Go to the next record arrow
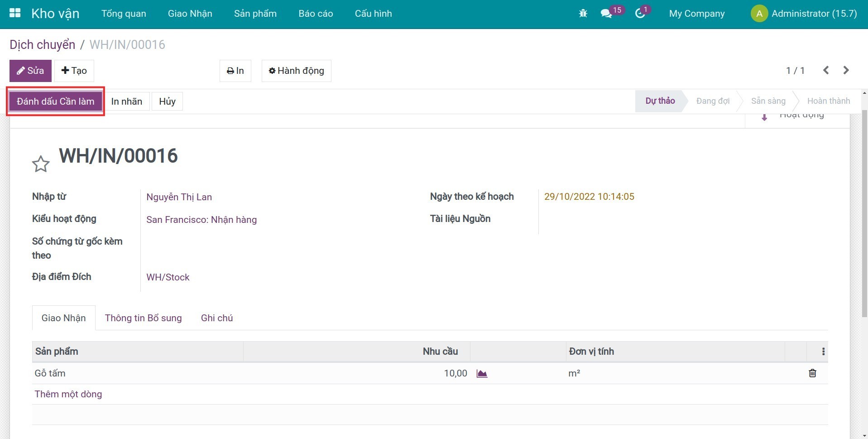Screen dimensions: 868x439 click(x=846, y=70)
